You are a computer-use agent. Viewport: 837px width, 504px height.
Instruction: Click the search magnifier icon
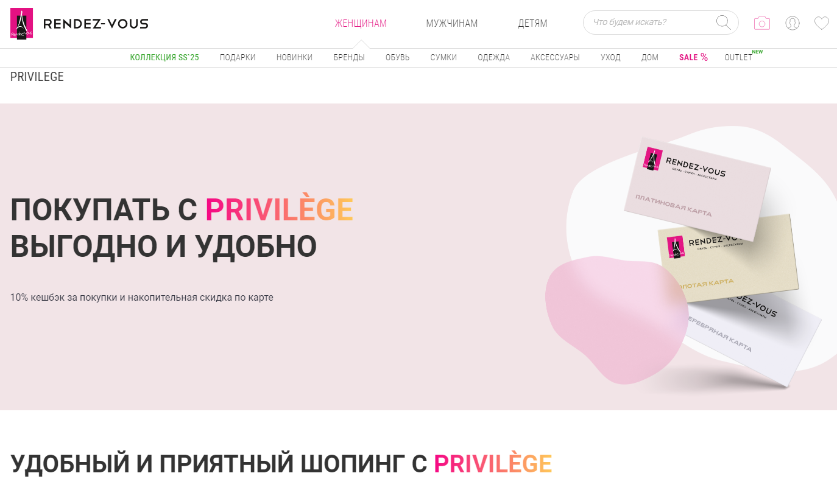tap(723, 23)
